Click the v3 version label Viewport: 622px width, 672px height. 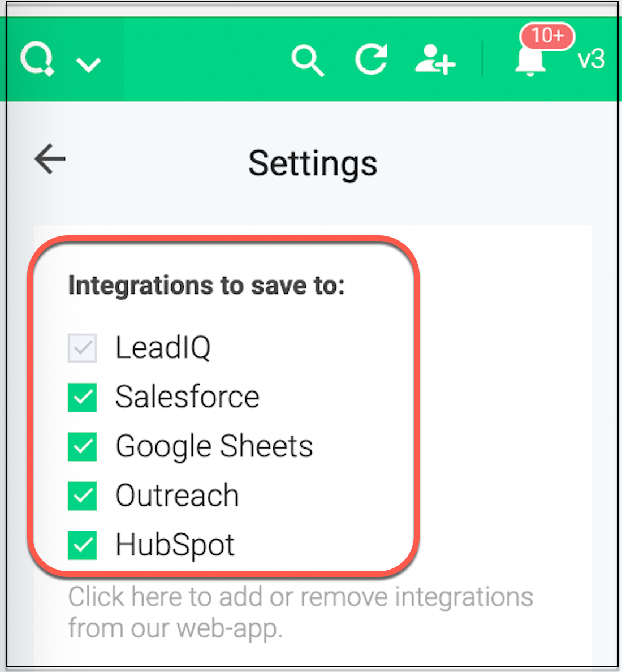pyautogui.click(x=591, y=59)
